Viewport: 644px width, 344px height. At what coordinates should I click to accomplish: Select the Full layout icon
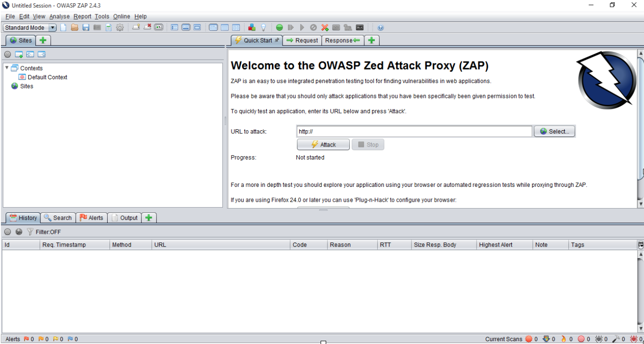coord(197,27)
